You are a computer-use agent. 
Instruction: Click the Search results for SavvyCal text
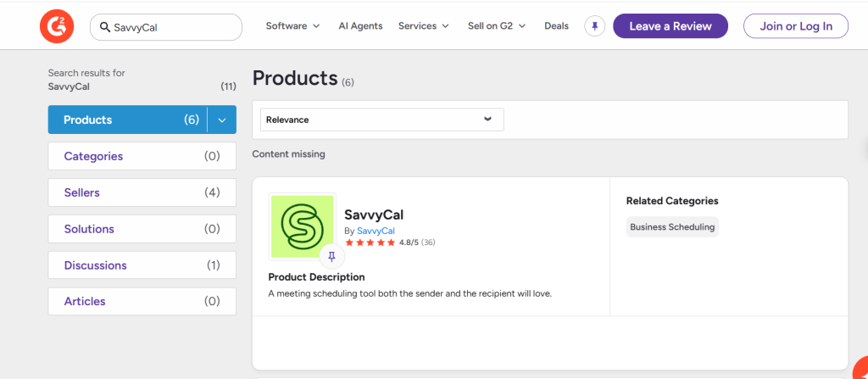(x=86, y=80)
